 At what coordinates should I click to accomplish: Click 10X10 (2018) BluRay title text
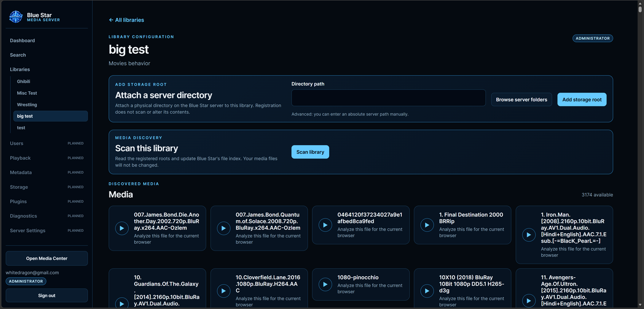point(472,284)
